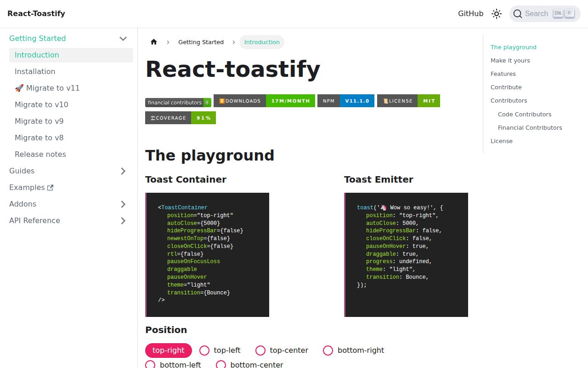This screenshot has width=588, height=368.
Task: Click the React-Toastify site title
Action: tap(36, 14)
